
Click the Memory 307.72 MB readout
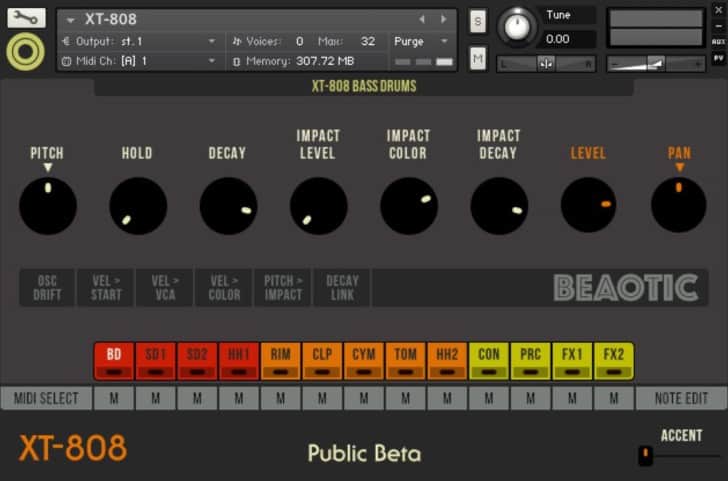pyautogui.click(x=293, y=61)
